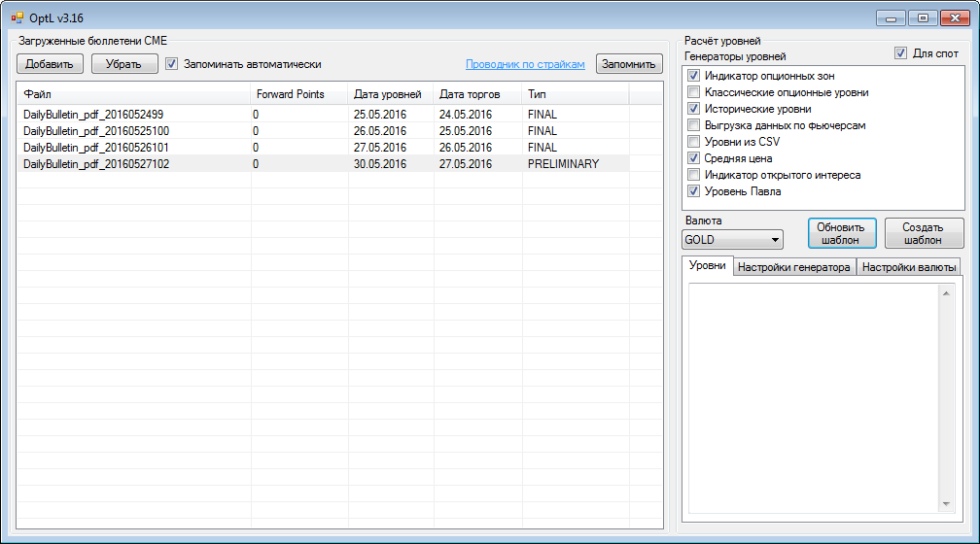Screen dimensions: 980x544
Task: Enable Уровни из CSV checkbox
Action: (693, 142)
